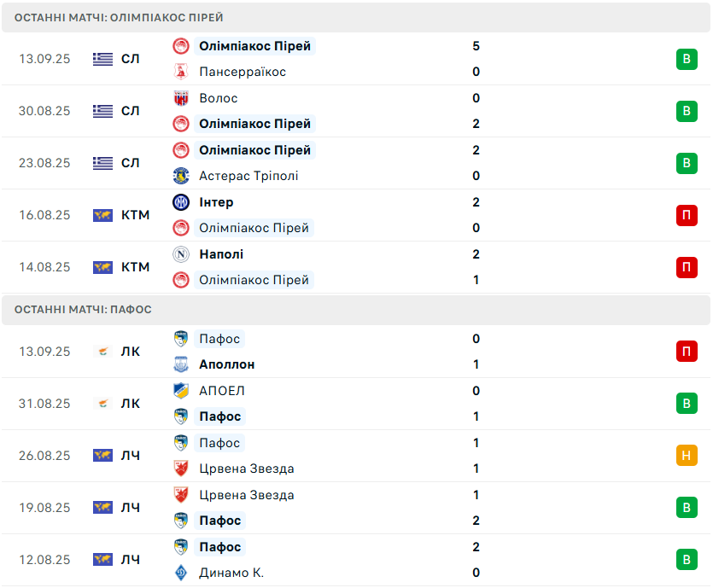The image size is (713, 588).
Task: Open the Олімпіакос Пірей team link on 30.08.25
Action: [254, 124]
